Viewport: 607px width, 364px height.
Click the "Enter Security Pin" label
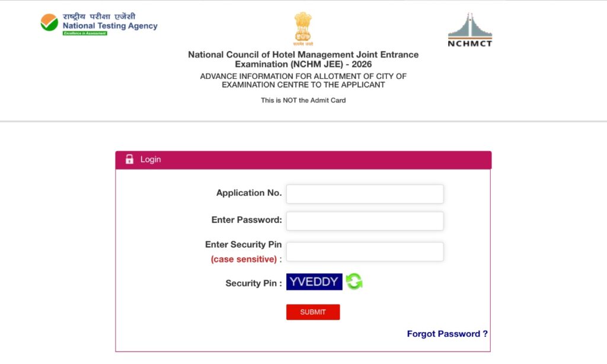[243, 245]
